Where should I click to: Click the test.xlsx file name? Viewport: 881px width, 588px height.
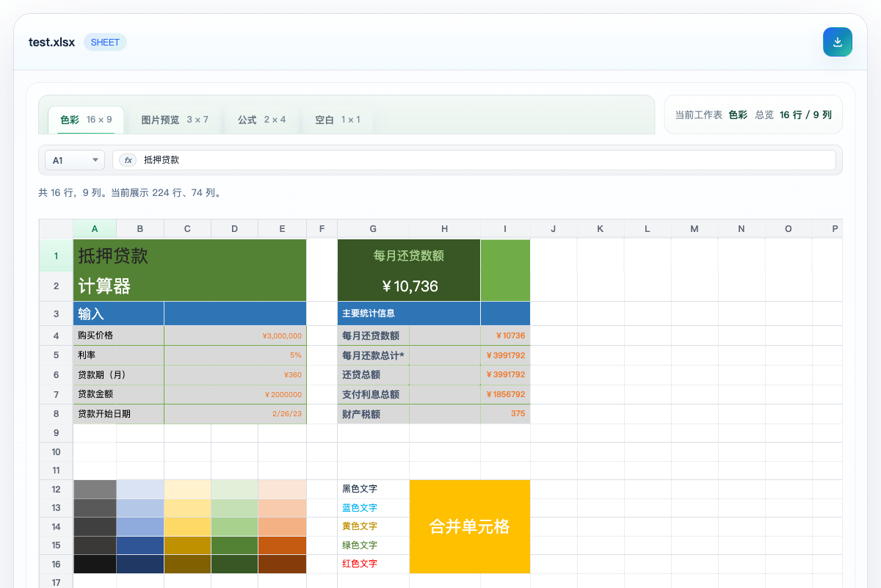point(51,42)
